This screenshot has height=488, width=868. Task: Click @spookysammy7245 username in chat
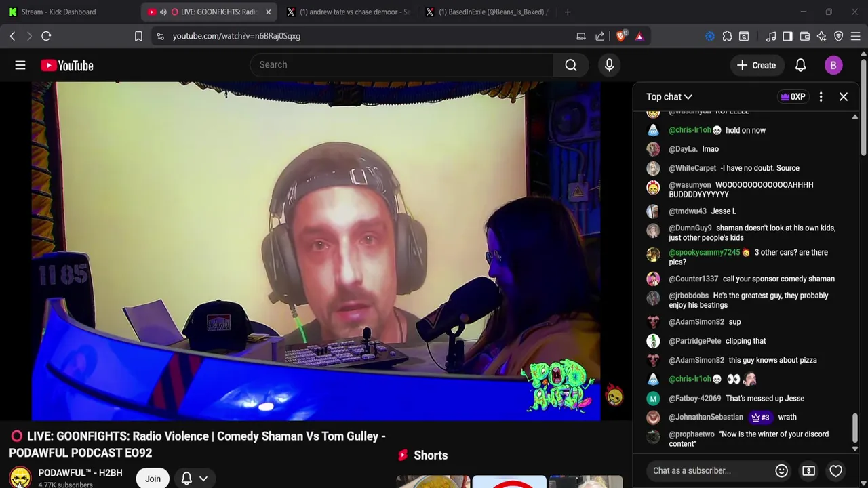click(x=704, y=253)
